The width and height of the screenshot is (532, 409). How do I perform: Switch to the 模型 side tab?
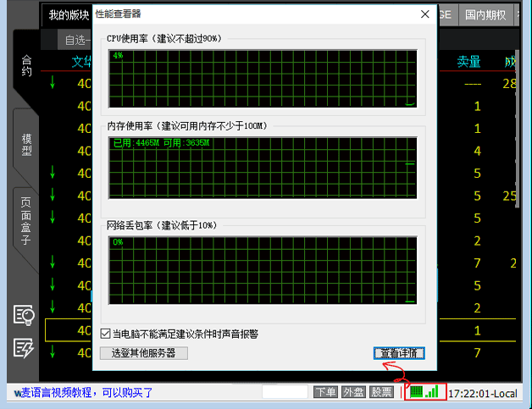(25, 146)
